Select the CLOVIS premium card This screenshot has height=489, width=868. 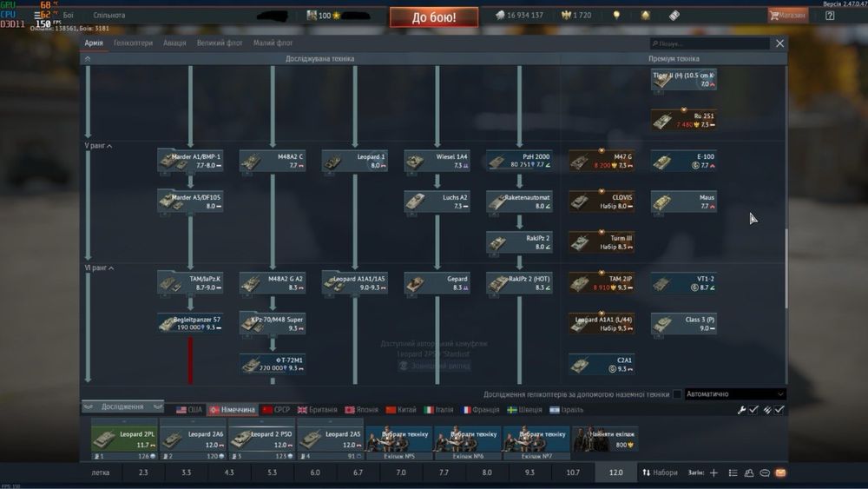click(x=602, y=202)
